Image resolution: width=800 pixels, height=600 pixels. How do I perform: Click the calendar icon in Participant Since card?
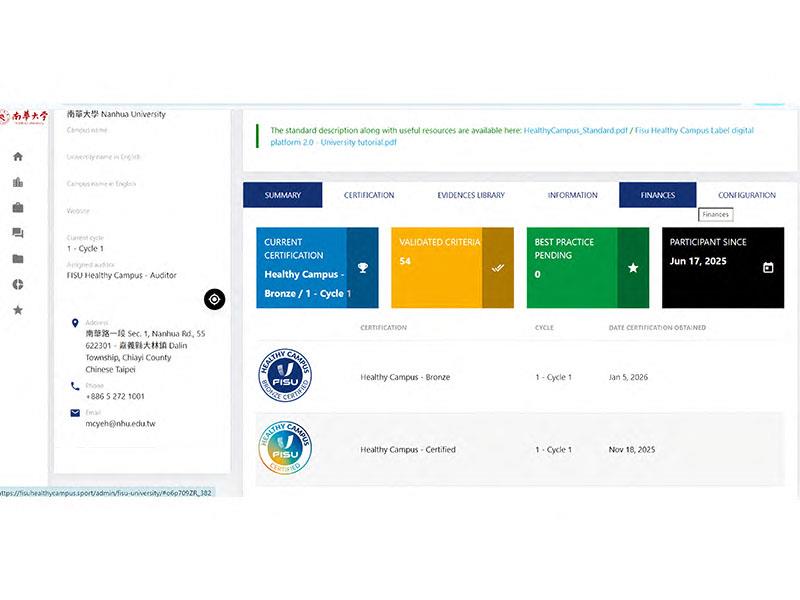click(x=768, y=268)
